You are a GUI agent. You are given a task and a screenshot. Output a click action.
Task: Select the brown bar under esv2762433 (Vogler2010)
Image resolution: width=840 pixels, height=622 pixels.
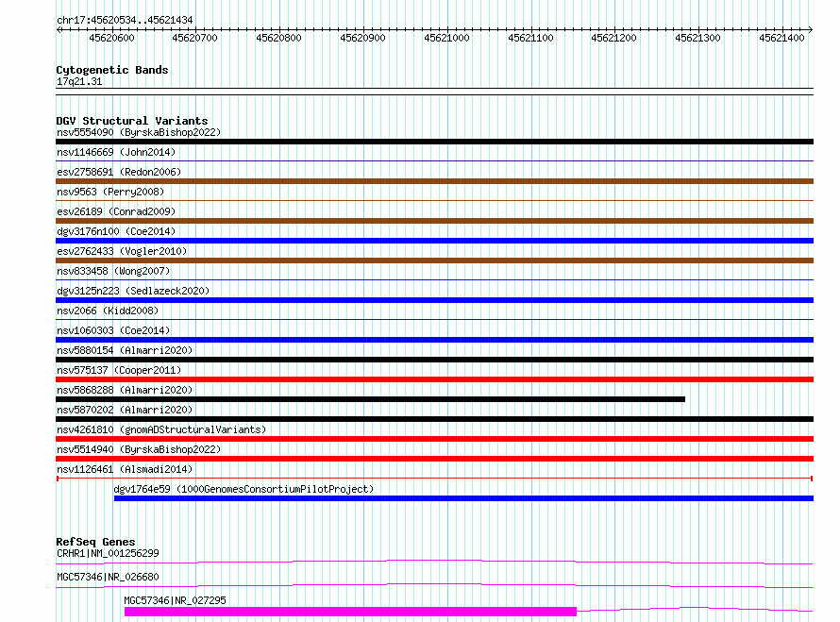434,261
